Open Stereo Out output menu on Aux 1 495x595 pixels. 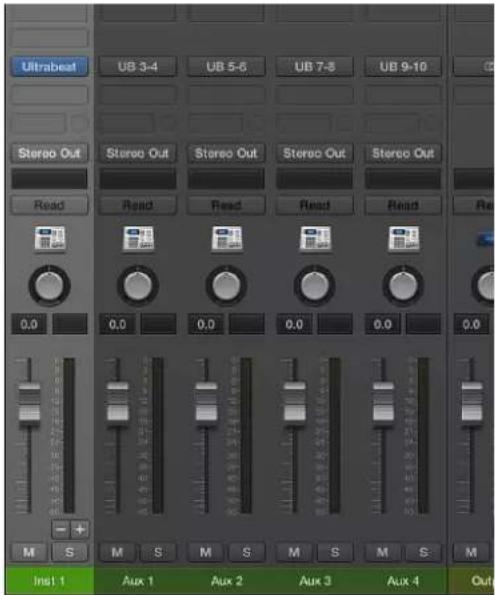click(x=138, y=153)
